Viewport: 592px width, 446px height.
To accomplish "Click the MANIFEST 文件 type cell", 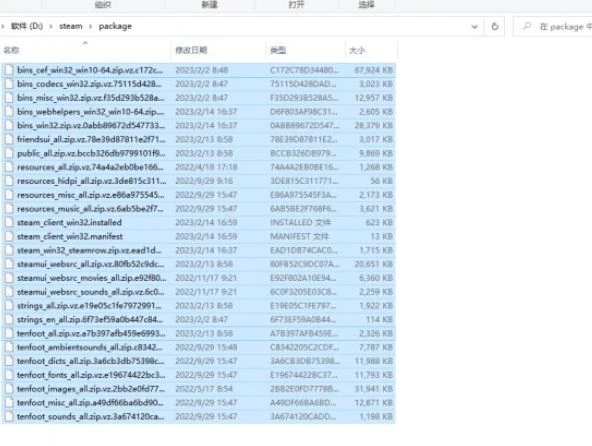I will pyautogui.click(x=299, y=236).
